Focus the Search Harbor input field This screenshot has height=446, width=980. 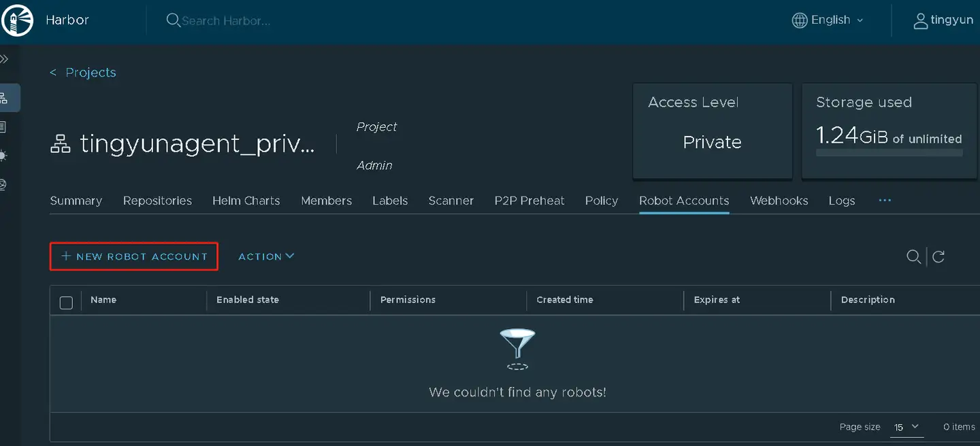pos(226,21)
